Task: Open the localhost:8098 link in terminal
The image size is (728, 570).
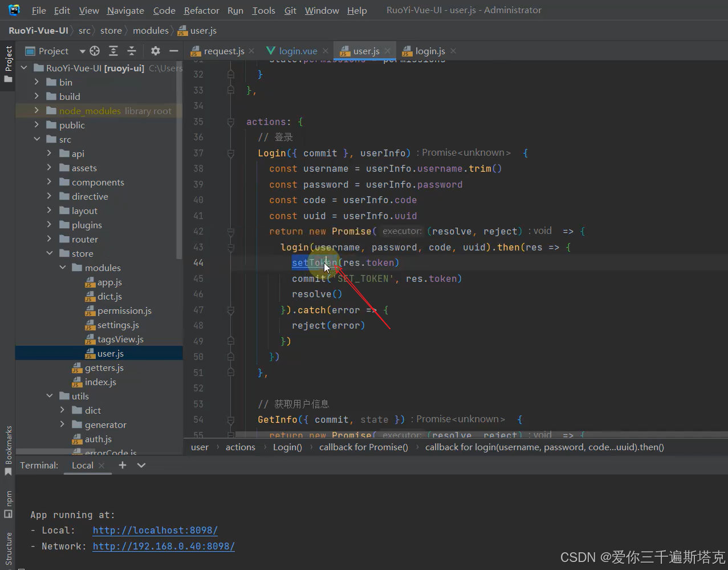Action: [154, 530]
